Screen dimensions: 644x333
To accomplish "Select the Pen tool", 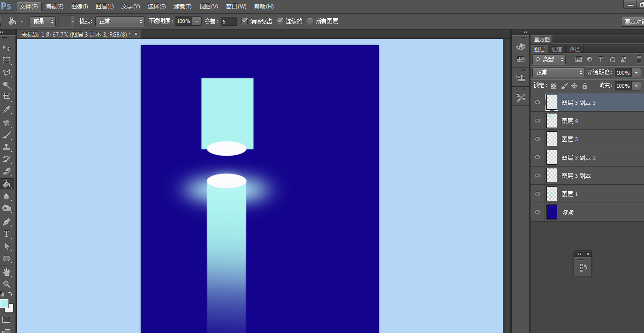I will point(7,221).
